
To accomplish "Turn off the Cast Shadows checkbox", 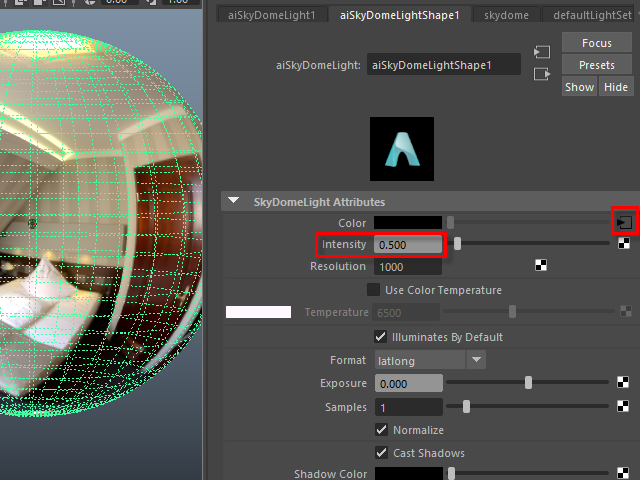I will coord(381,453).
